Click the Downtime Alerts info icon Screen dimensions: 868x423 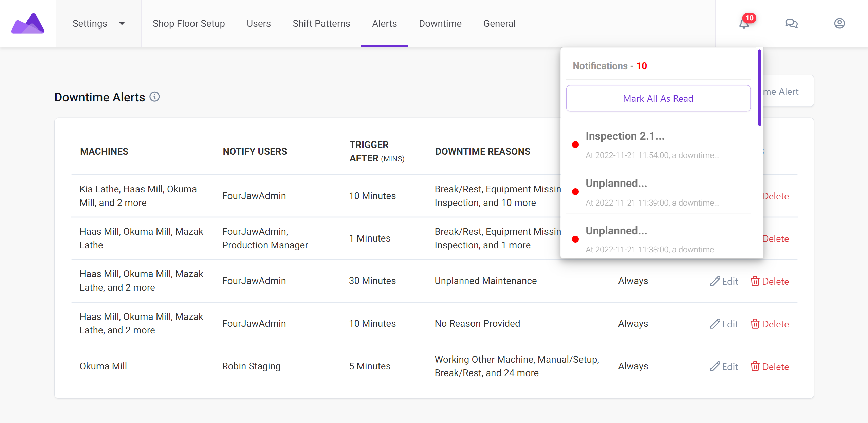coord(155,97)
